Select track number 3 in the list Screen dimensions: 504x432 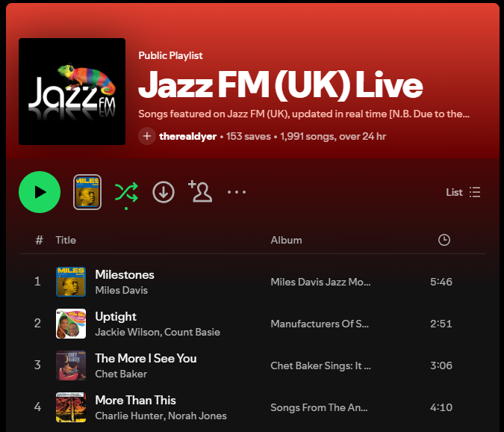(37, 365)
